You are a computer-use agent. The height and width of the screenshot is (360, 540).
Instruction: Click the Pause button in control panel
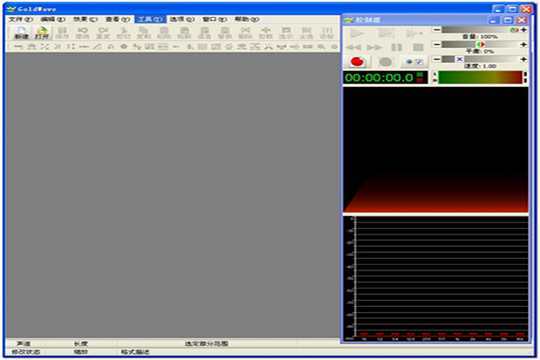tap(396, 47)
